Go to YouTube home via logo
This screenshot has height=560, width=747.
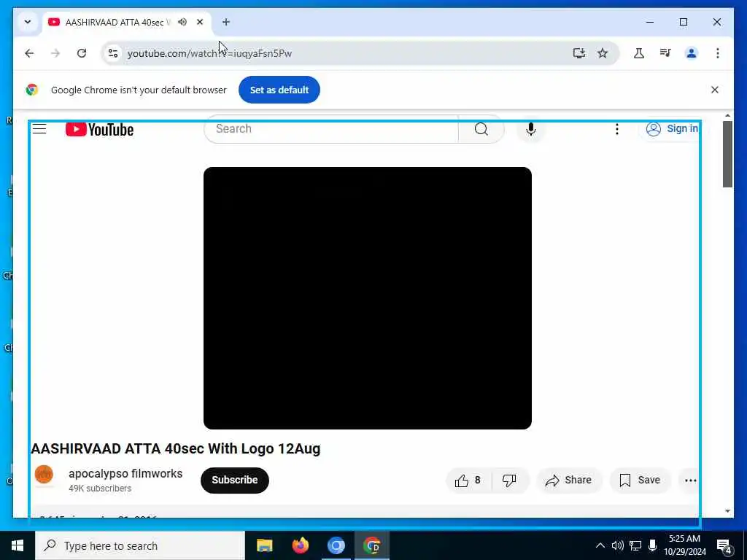coord(99,129)
